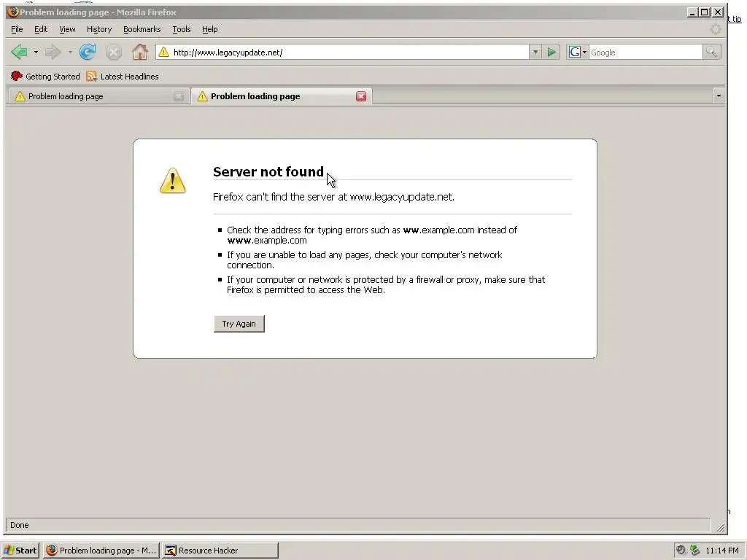Click the Forward arrow button
Viewport: 747px width, 560px height.
(x=53, y=52)
